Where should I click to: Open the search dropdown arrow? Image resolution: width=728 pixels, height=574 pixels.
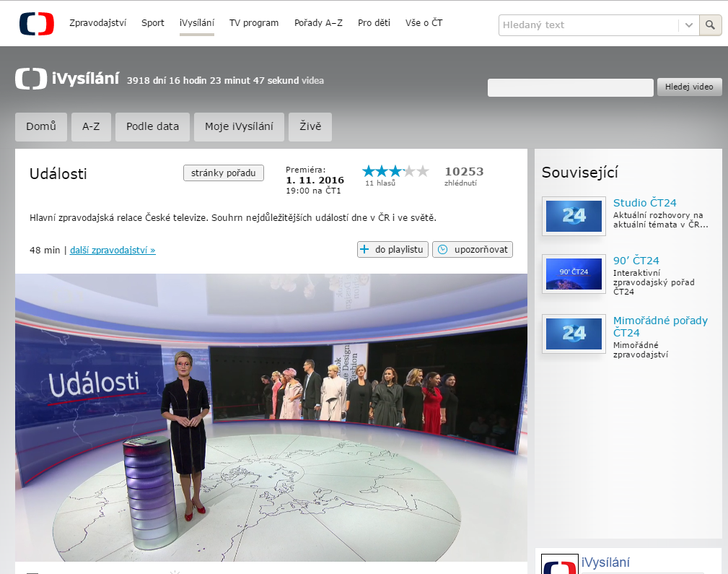[x=689, y=25]
